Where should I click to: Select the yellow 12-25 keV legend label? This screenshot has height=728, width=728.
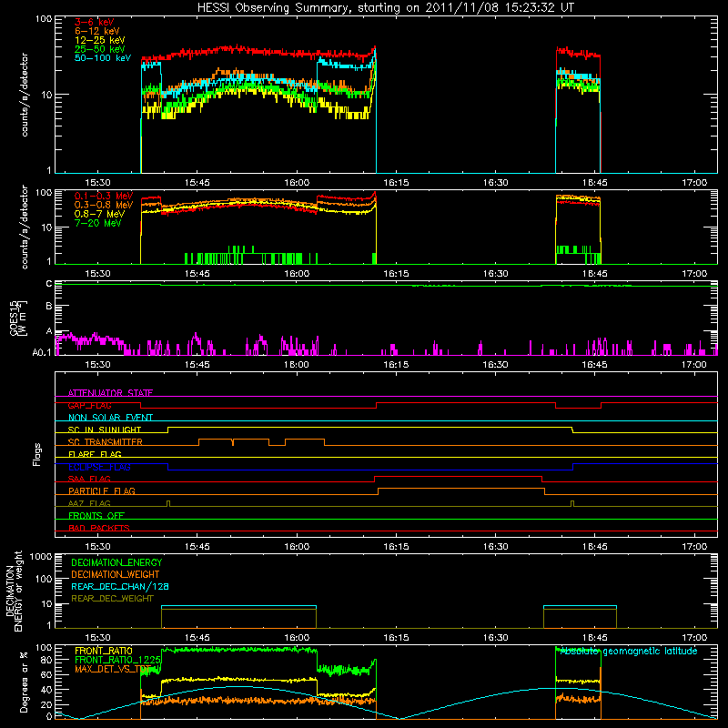click(x=99, y=40)
